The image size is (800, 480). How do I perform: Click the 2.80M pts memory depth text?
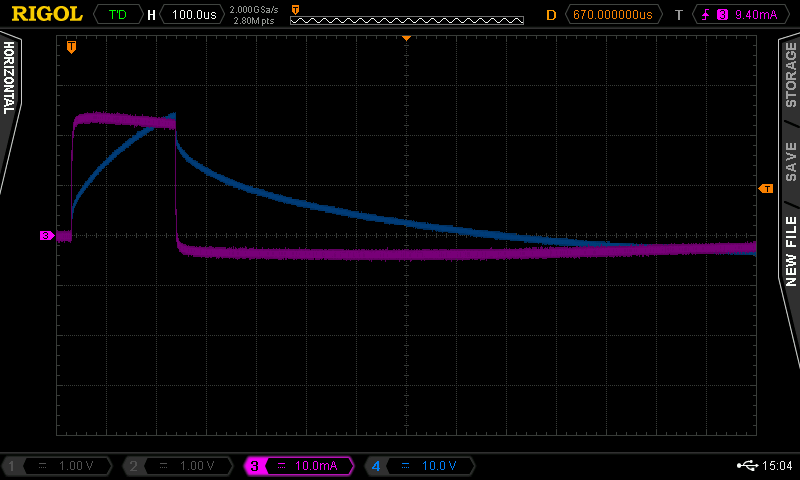coord(254,21)
